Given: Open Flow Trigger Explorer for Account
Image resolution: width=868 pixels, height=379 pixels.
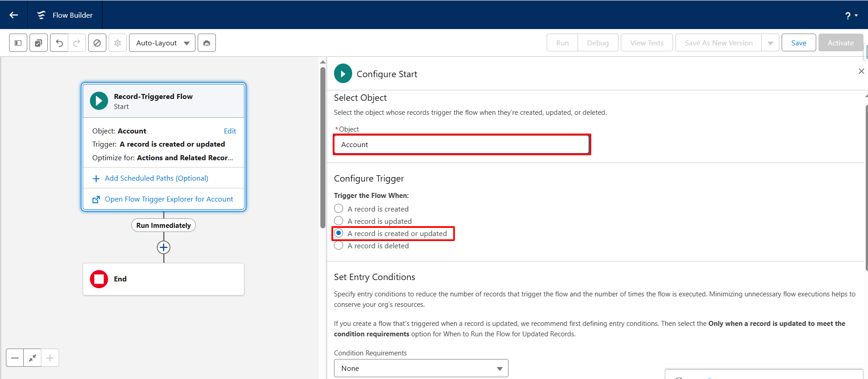Looking at the screenshot, I should click(169, 199).
